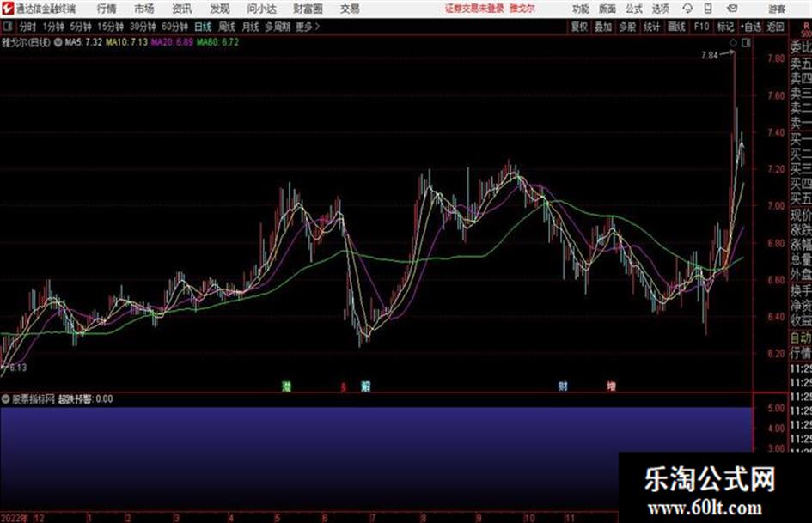Open the 市场 menu
Image resolution: width=812 pixels, height=523 pixels.
[144, 9]
